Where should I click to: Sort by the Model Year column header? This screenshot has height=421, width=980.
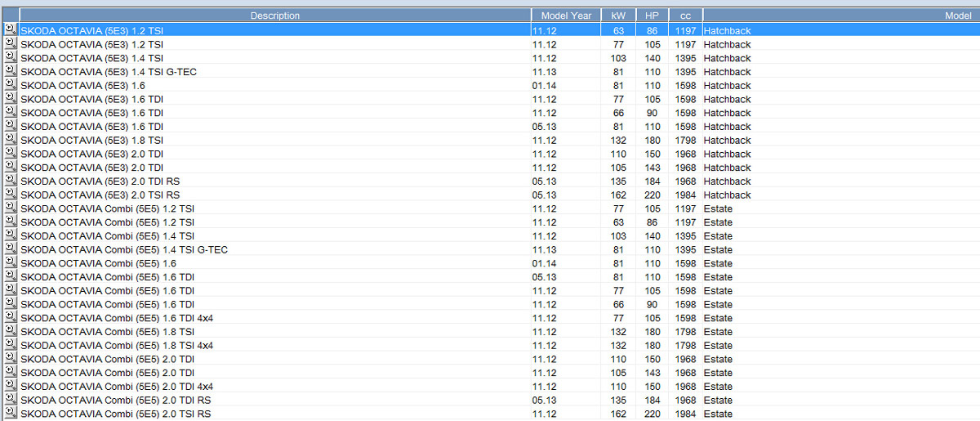(565, 16)
